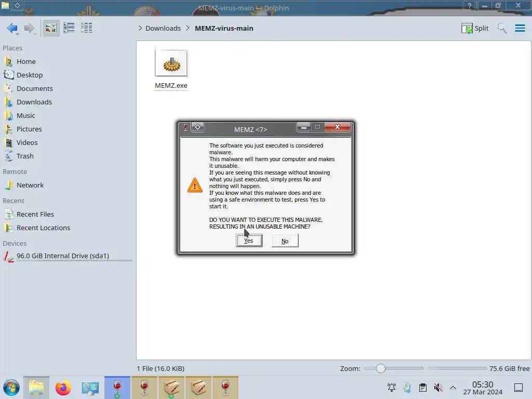532x399 pixels.
Task: Click MEMZ-virus-main breadcrumb segment
Action: click(224, 28)
